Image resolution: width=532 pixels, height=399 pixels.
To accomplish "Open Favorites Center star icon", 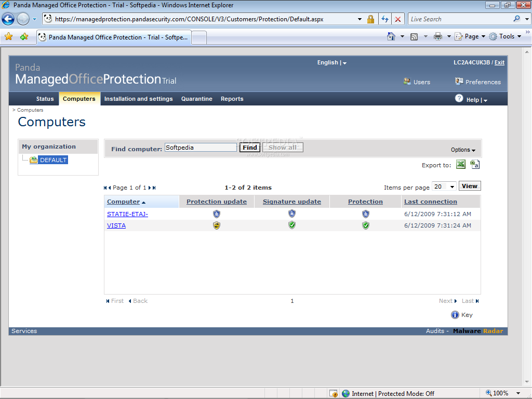I will tap(8, 36).
